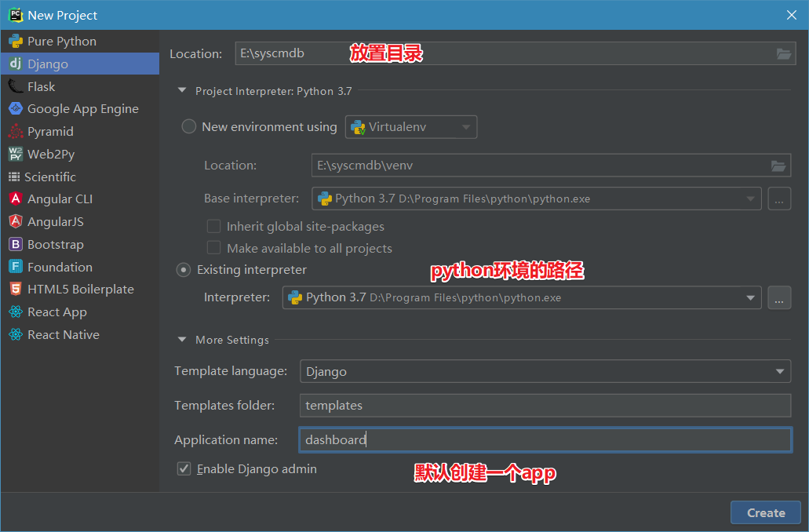Click Templates folder input field
Screen dimensions: 809x532
[x=545, y=406]
